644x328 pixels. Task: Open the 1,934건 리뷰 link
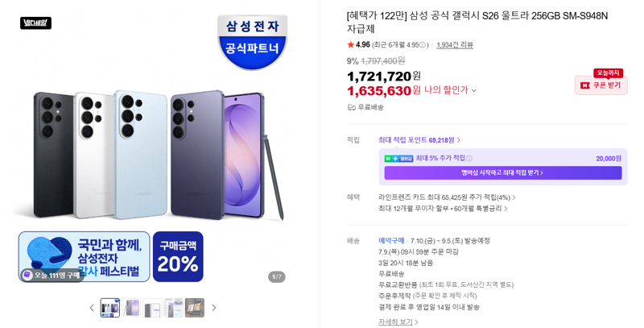point(455,45)
